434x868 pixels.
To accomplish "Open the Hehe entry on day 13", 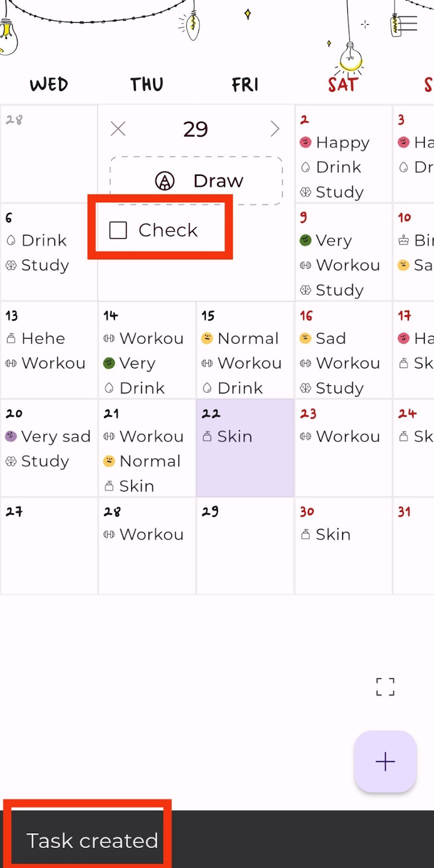I will click(x=43, y=339).
